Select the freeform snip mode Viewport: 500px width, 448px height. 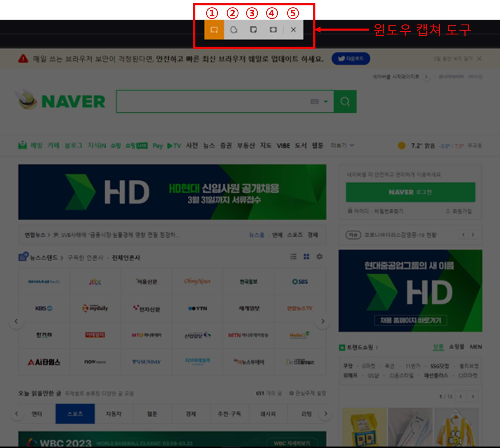234,30
